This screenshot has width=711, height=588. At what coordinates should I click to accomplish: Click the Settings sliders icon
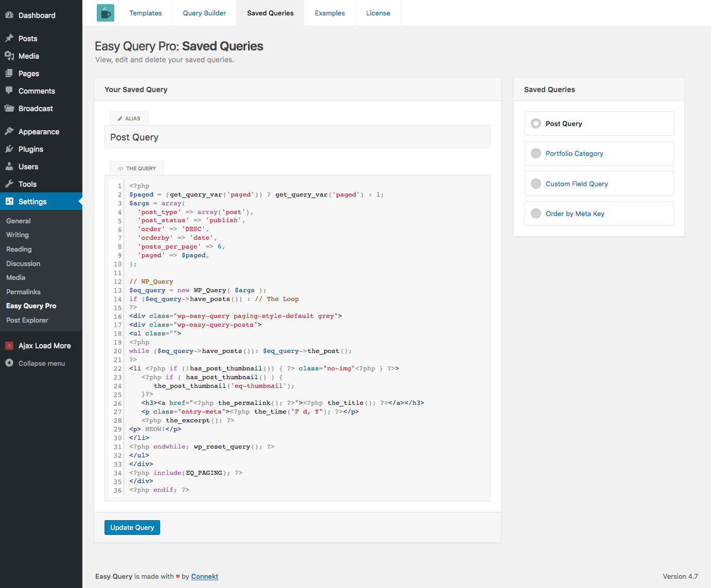click(9, 202)
